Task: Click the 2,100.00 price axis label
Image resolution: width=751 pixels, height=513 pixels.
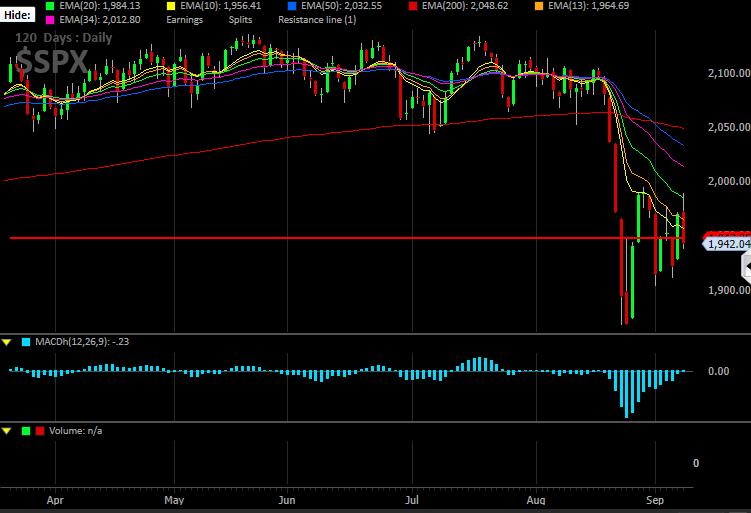Action: (x=729, y=73)
